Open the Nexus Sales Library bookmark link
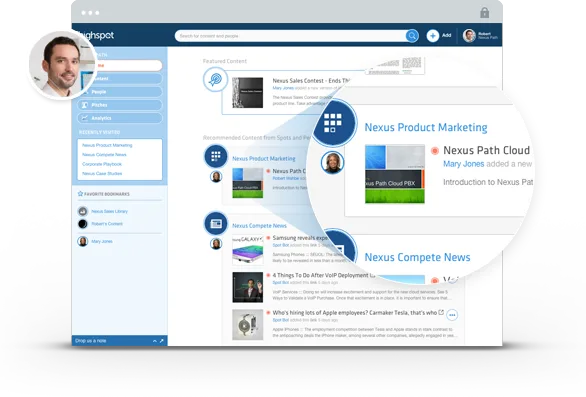The width and height of the screenshot is (586, 397). click(x=110, y=211)
